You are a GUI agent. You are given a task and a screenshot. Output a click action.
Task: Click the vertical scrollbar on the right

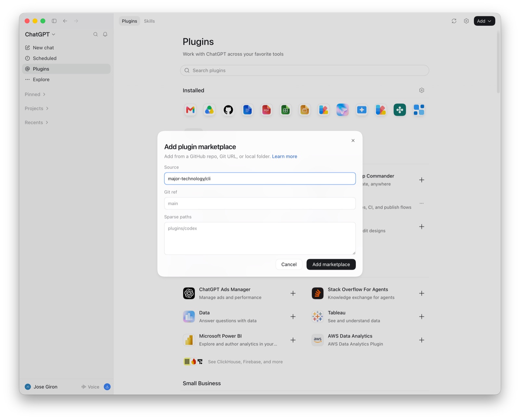pos(498,62)
